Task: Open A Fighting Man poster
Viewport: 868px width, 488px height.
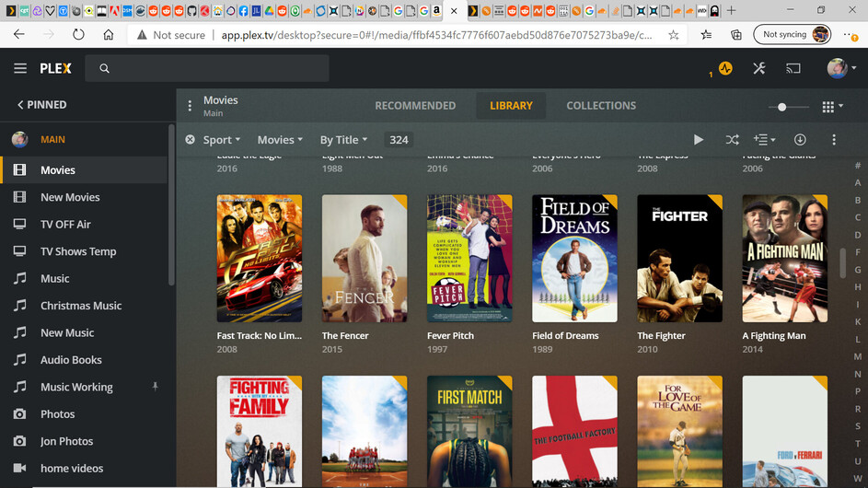Action: [785, 258]
